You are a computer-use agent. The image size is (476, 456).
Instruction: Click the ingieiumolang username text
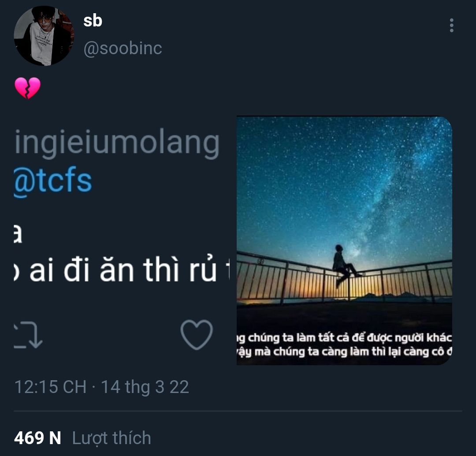(x=117, y=143)
